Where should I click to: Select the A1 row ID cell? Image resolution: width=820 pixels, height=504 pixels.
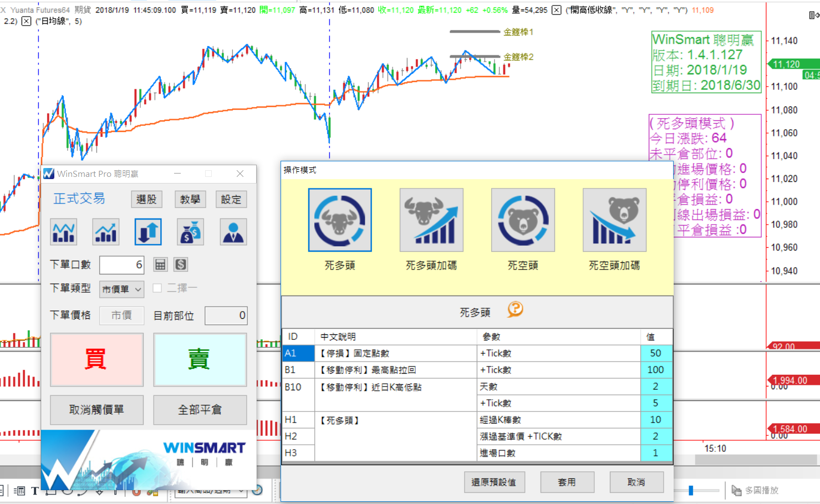click(298, 353)
